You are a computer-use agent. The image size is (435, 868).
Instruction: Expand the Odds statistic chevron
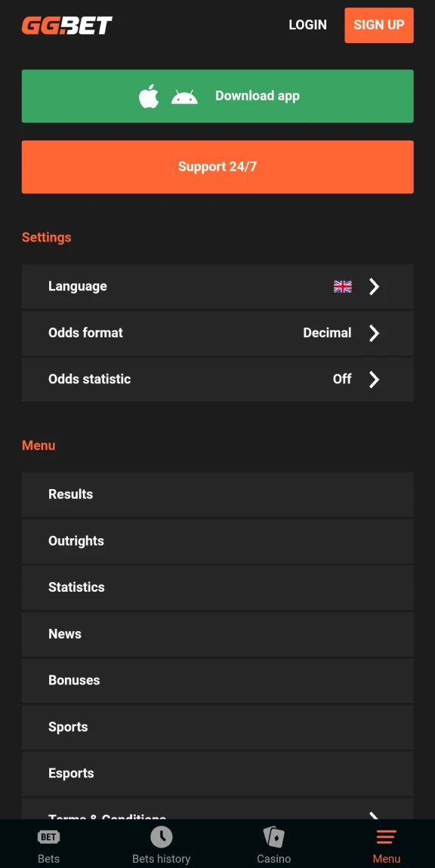(374, 379)
